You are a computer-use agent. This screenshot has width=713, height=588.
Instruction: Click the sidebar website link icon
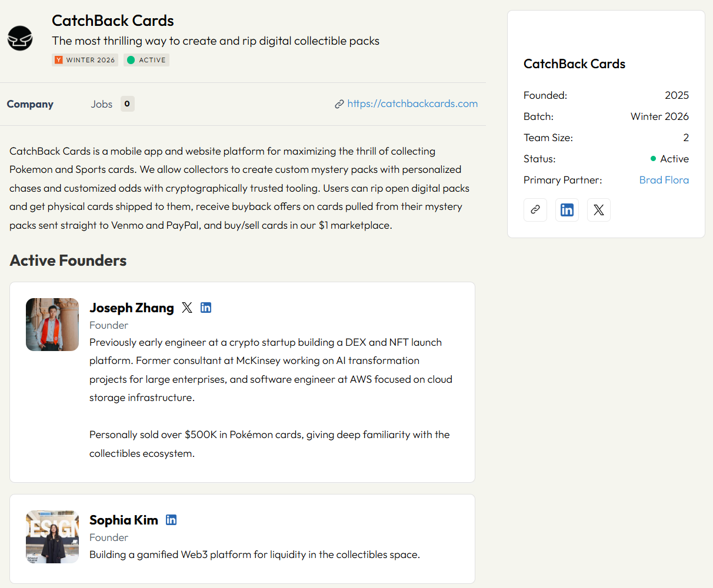[535, 210]
